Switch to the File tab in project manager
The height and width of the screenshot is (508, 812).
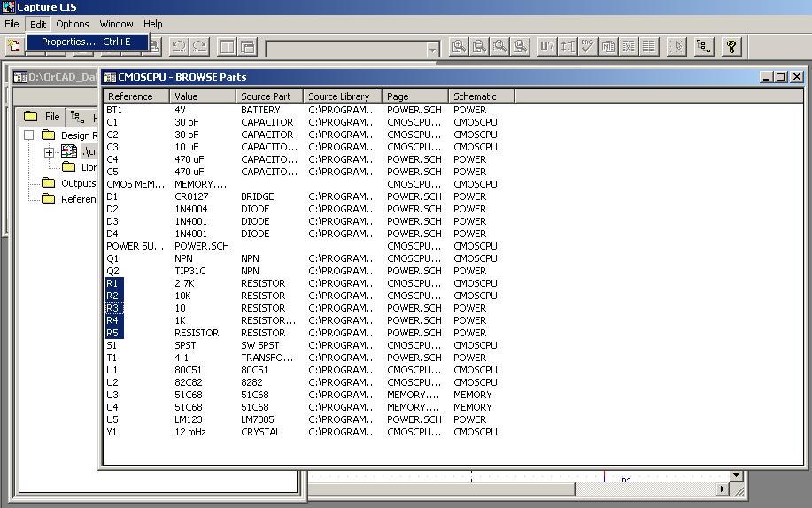tap(43, 117)
